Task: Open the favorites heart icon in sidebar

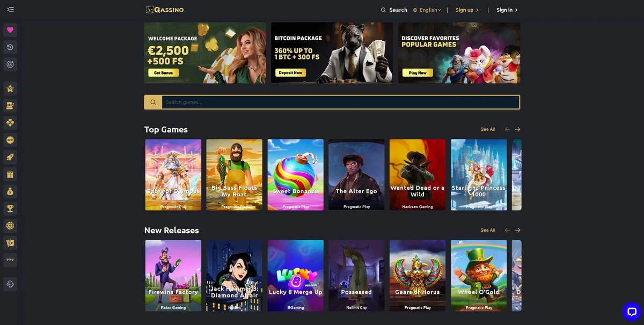Action: coord(10,30)
